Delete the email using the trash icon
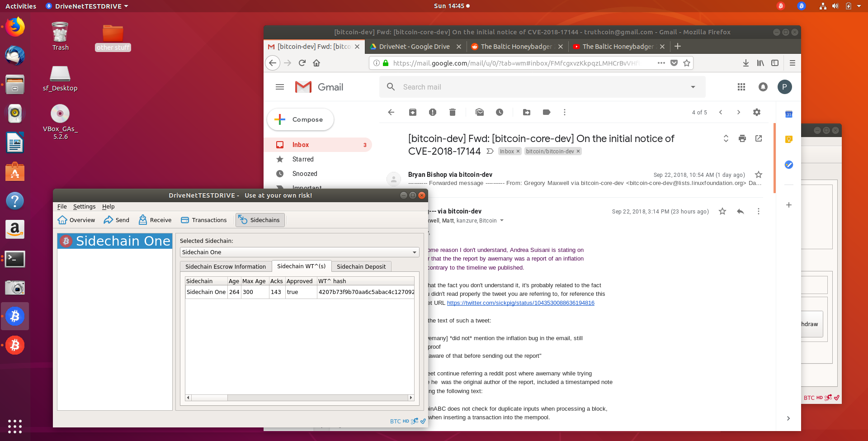 [x=453, y=112]
